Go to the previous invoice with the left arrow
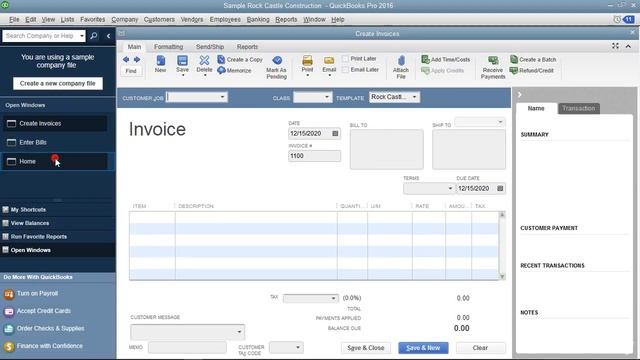640x360 pixels. [x=126, y=60]
